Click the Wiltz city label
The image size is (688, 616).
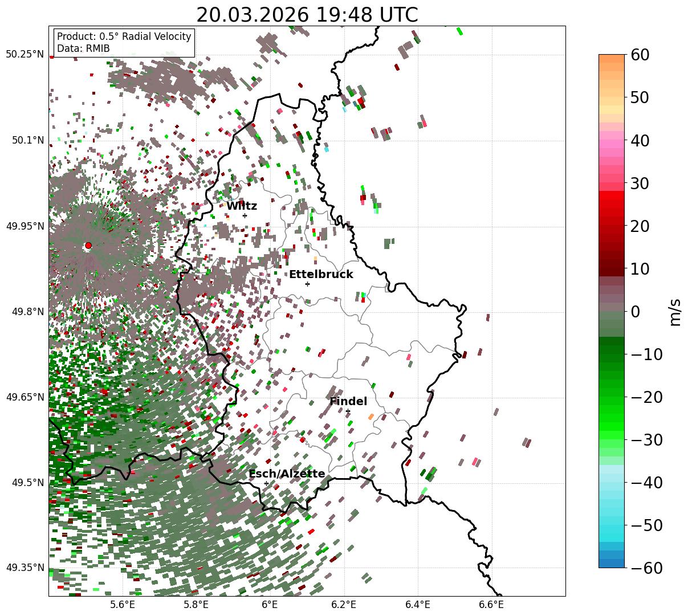coord(242,206)
